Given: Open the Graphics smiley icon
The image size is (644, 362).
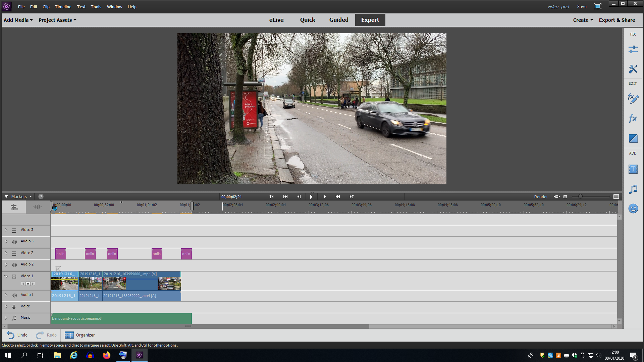Looking at the screenshot, I should pos(633,208).
